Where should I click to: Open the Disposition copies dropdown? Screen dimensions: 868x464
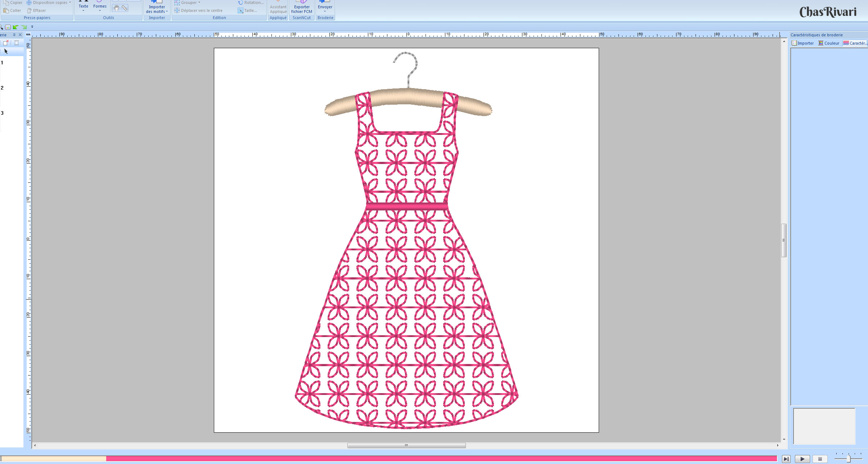coord(49,3)
